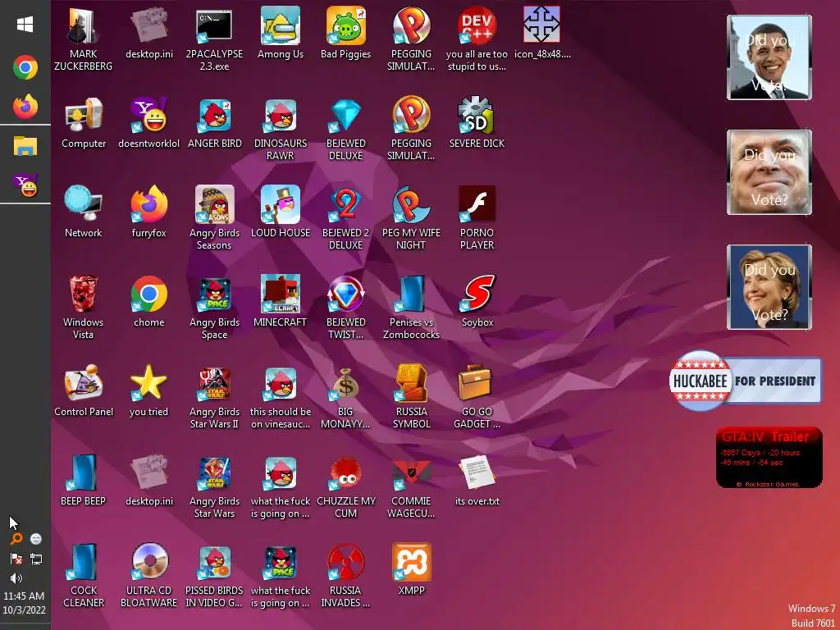Select the chome Chrome shortcut

click(149, 302)
